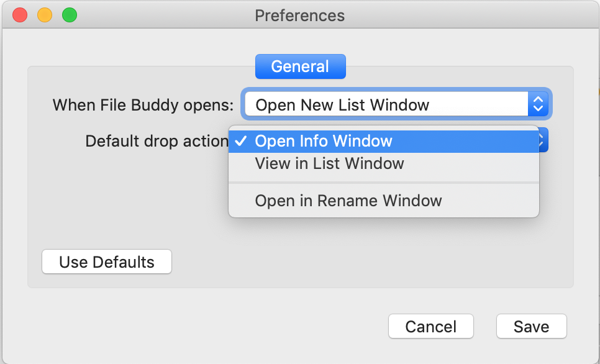The height and width of the screenshot is (364, 600).
Task: Click the "Default drop action" label
Action: tap(155, 141)
